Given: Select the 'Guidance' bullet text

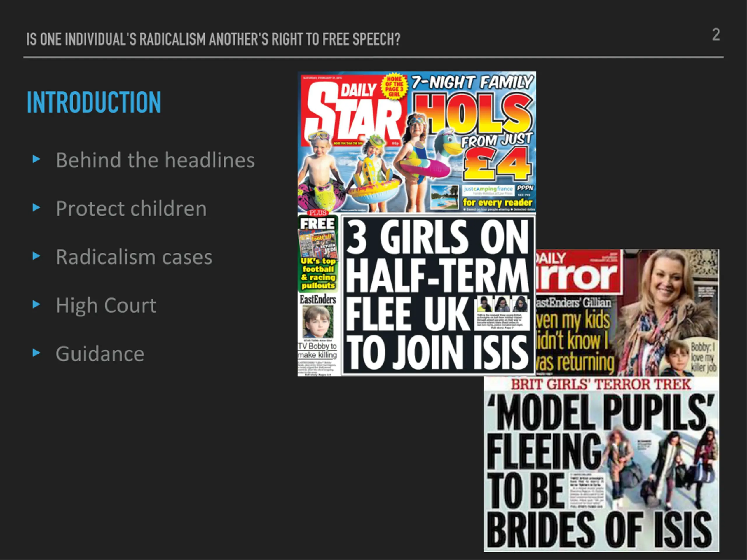Looking at the screenshot, I should [100, 354].
